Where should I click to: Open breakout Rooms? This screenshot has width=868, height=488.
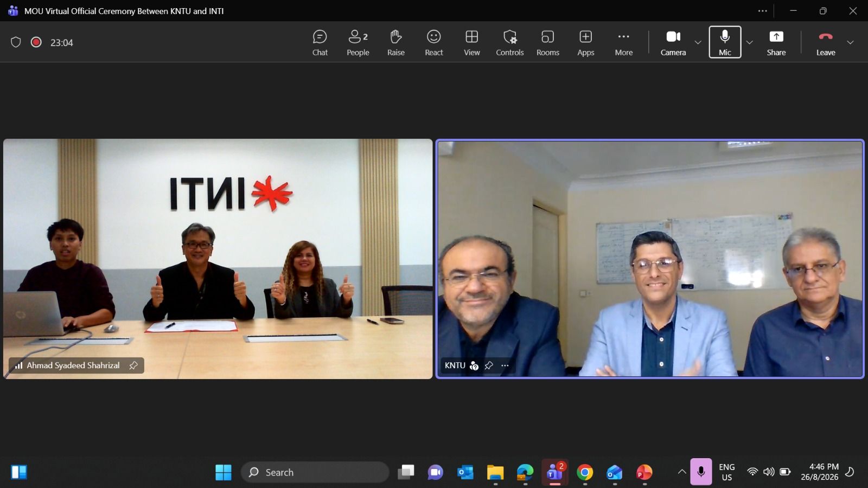click(x=548, y=43)
